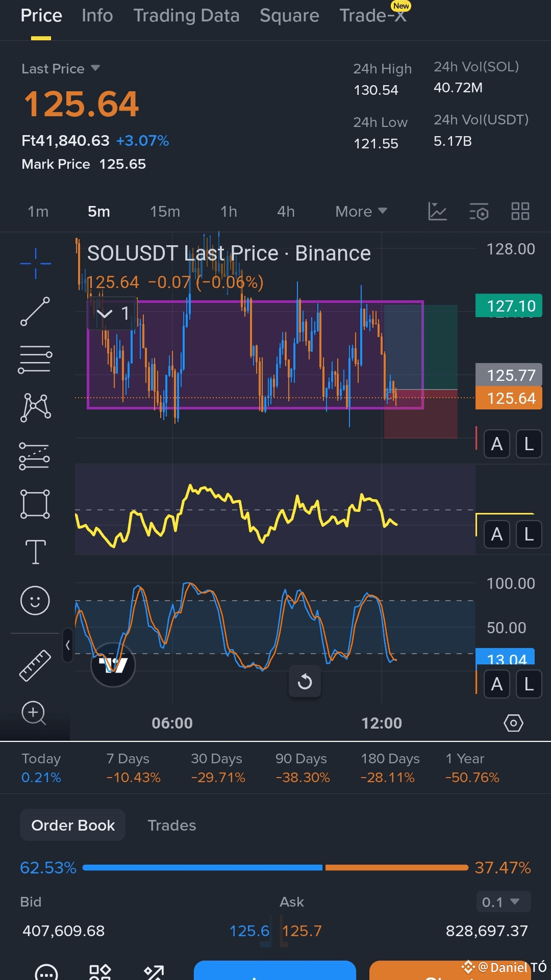The image size is (551, 980).
Task: Select the 15m timeframe
Action: (x=165, y=212)
